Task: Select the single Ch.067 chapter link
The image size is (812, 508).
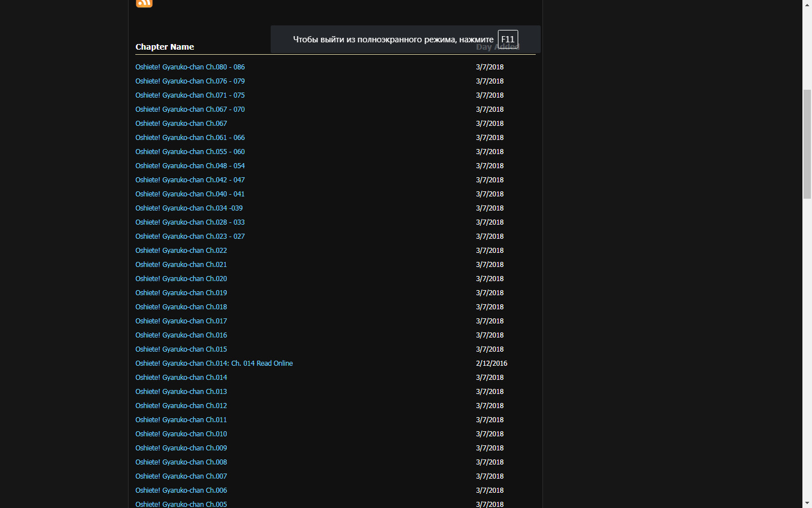Action: pyautogui.click(x=181, y=124)
